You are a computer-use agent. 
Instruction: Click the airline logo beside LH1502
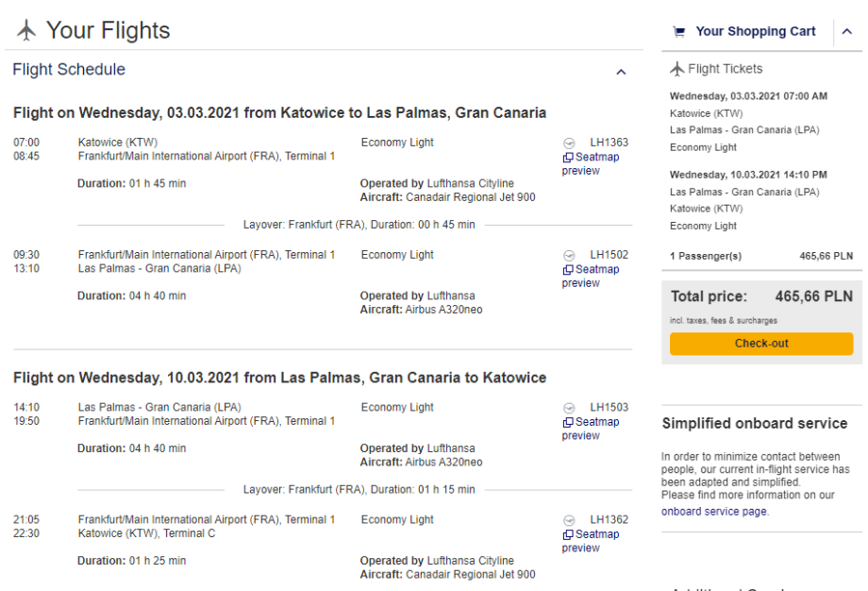pos(569,256)
